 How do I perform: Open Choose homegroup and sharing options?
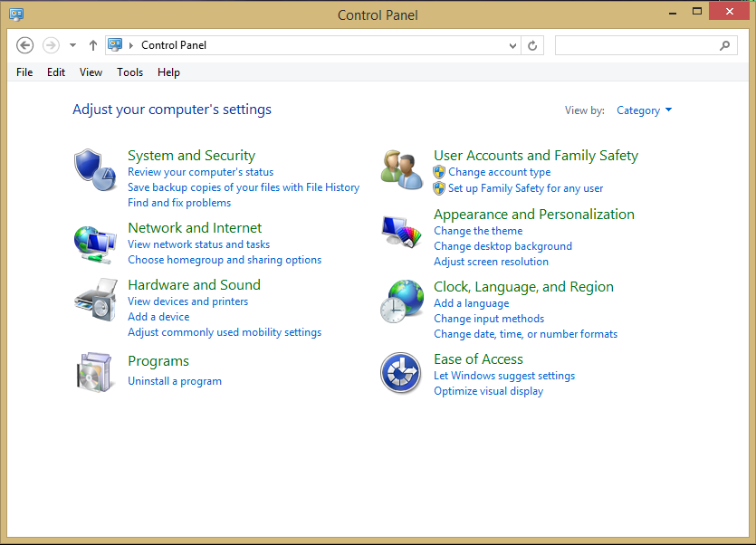coord(225,260)
